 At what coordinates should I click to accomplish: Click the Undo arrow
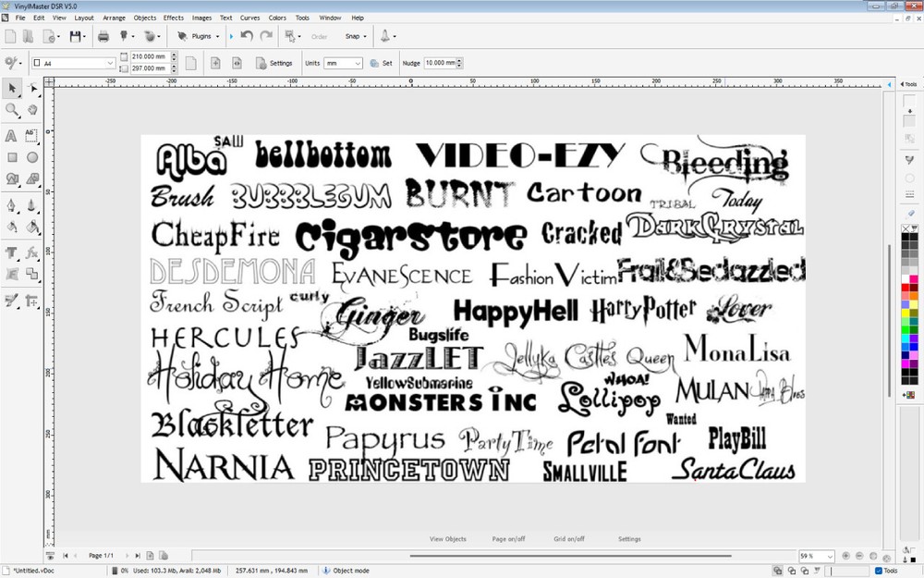247,36
